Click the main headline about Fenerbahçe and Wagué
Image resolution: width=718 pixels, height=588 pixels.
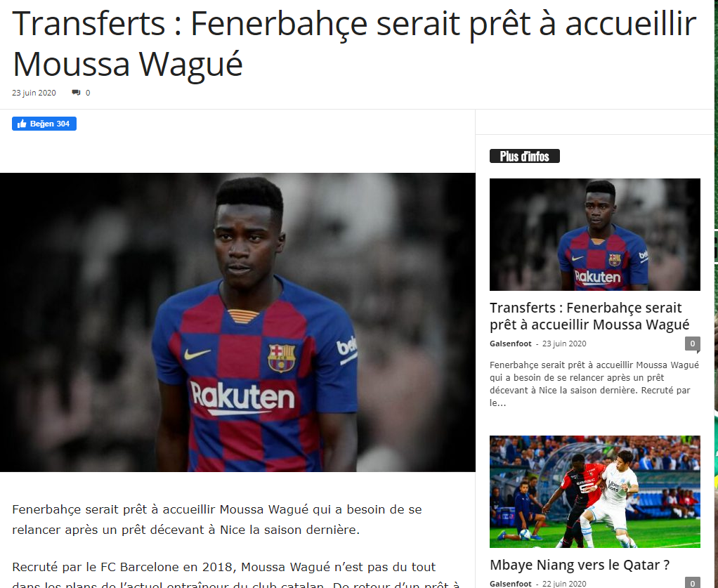pyautogui.click(x=354, y=44)
